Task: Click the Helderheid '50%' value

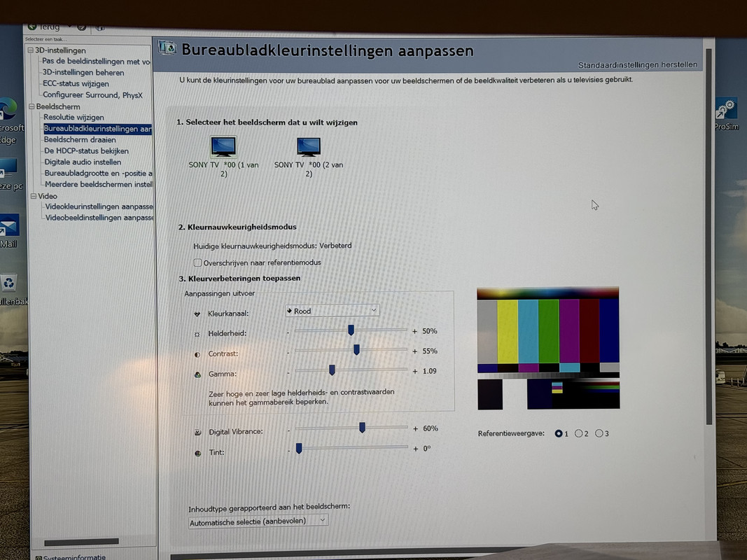Action: point(430,331)
